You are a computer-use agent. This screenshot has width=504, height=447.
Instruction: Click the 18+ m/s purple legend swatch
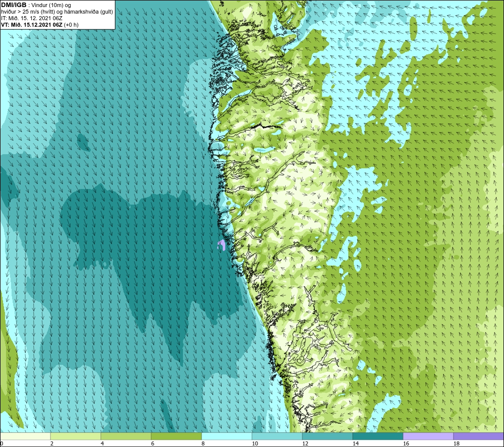coord(479,436)
